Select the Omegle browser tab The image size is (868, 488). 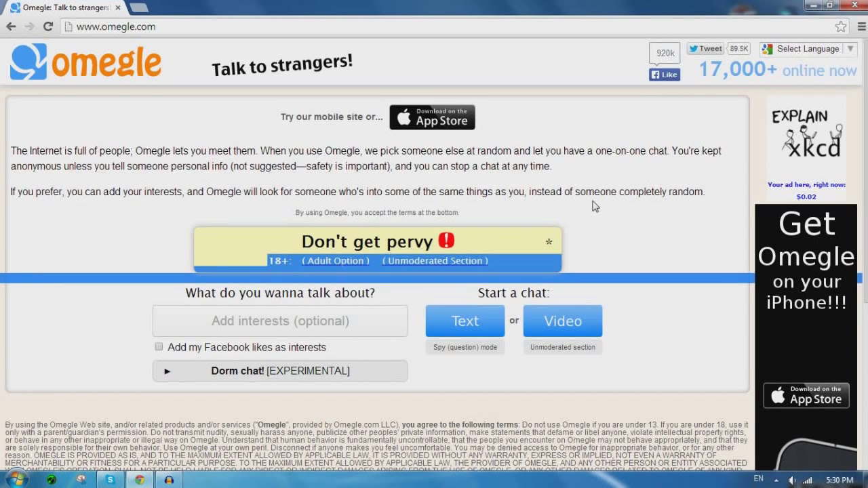point(64,7)
